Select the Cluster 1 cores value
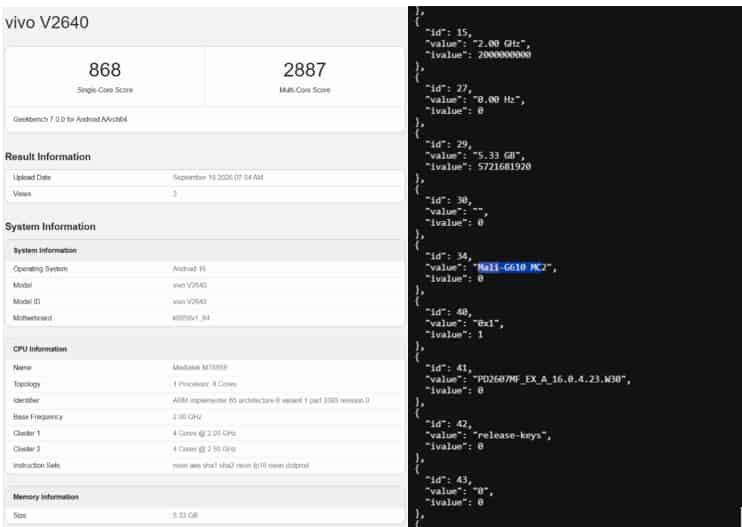The image size is (742, 527). 204,433
